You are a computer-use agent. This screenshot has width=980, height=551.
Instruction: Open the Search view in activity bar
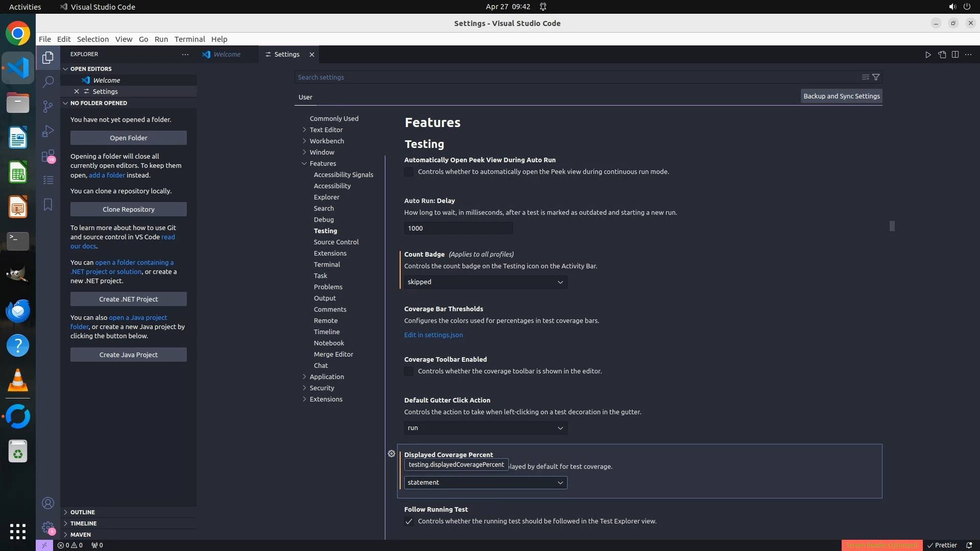[x=48, y=82]
